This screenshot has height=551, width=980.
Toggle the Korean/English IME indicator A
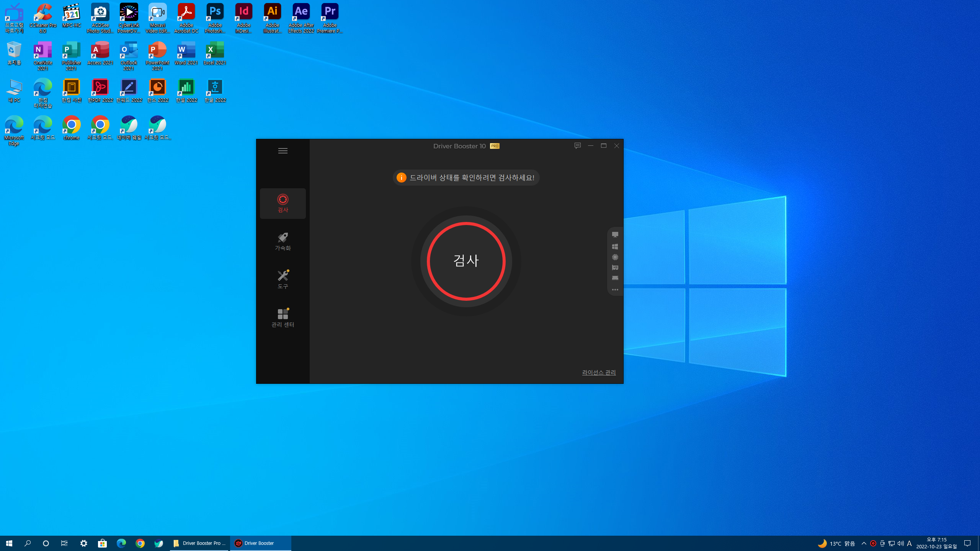click(x=909, y=543)
